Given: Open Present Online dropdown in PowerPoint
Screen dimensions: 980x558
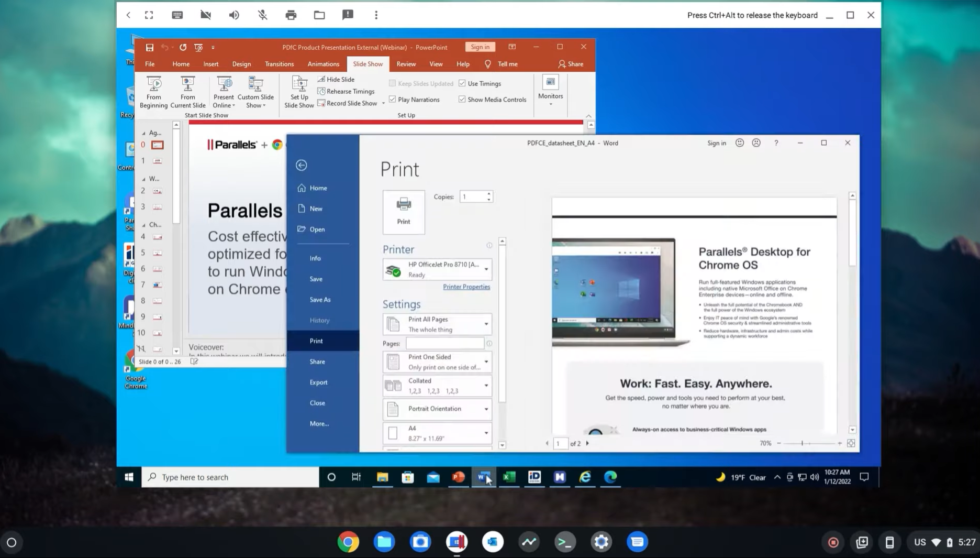Looking at the screenshot, I should point(224,92).
